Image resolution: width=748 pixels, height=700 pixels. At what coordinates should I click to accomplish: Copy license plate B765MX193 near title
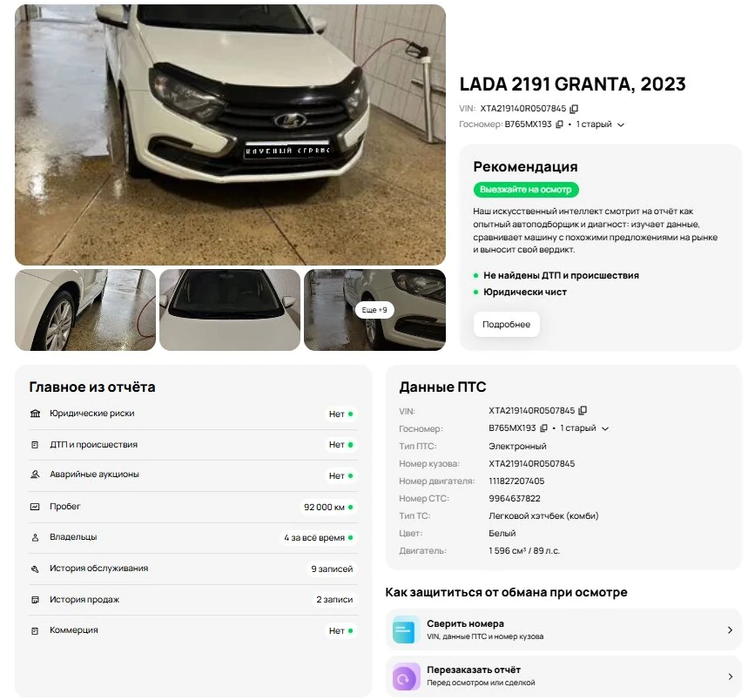(560, 125)
